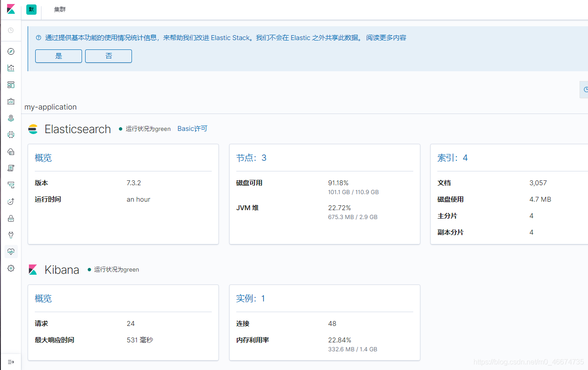
Task: Click the 磁盘可用 label
Action: 249,183
